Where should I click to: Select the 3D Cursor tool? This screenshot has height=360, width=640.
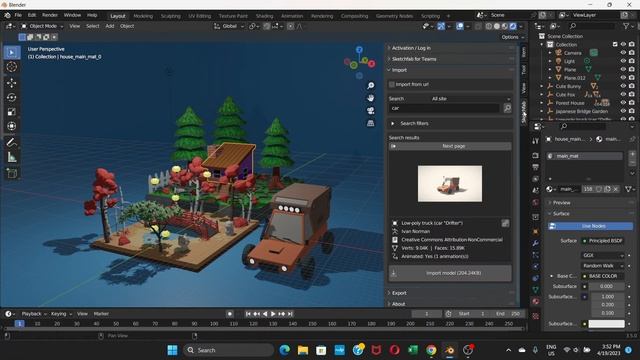(12, 67)
